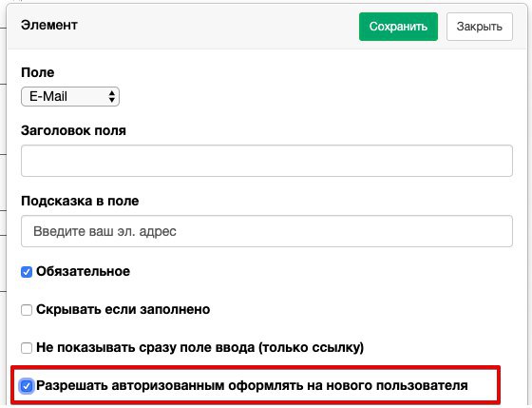Click the Закрыть button
Image resolution: width=532 pixels, height=408 pixels.
coord(480,27)
